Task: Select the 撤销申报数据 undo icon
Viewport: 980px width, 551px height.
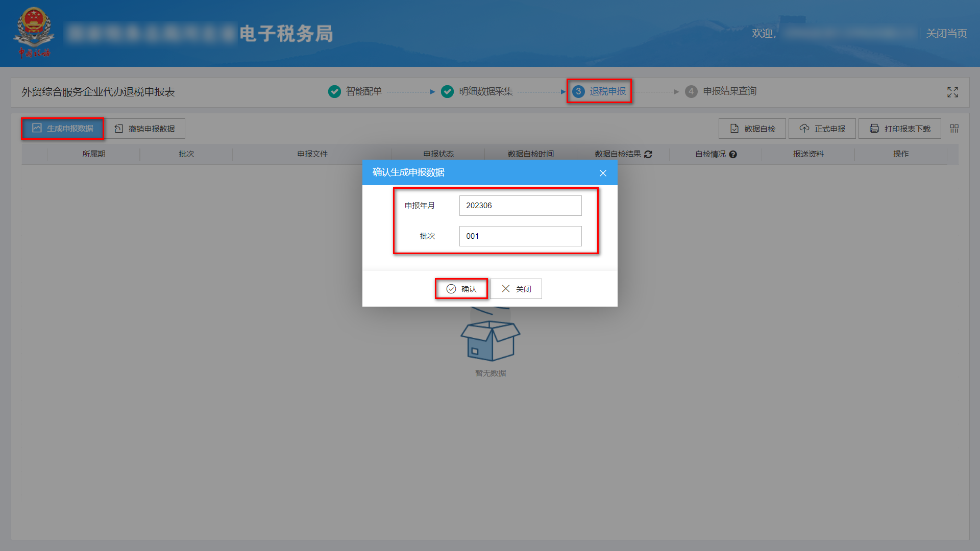Action: coord(118,129)
